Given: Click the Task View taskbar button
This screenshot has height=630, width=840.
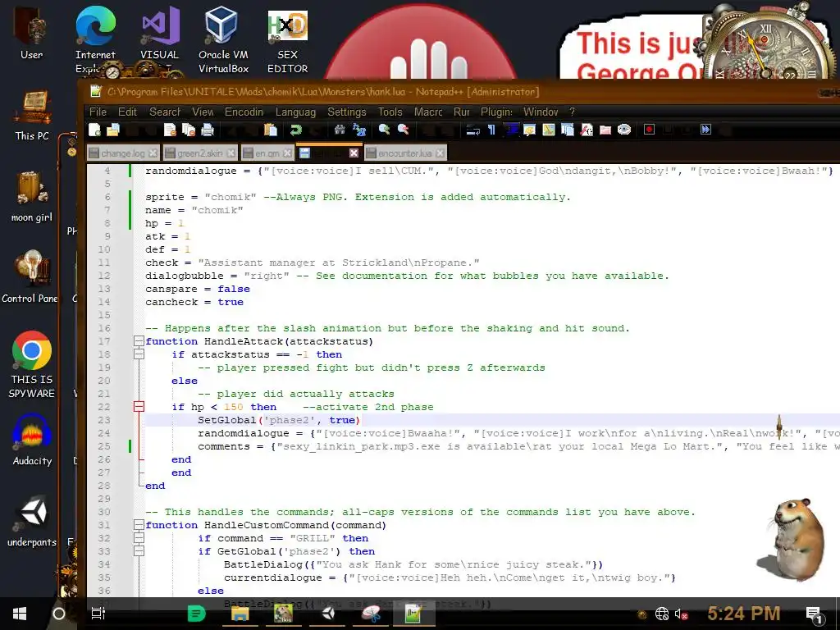Looking at the screenshot, I should [x=98, y=614].
